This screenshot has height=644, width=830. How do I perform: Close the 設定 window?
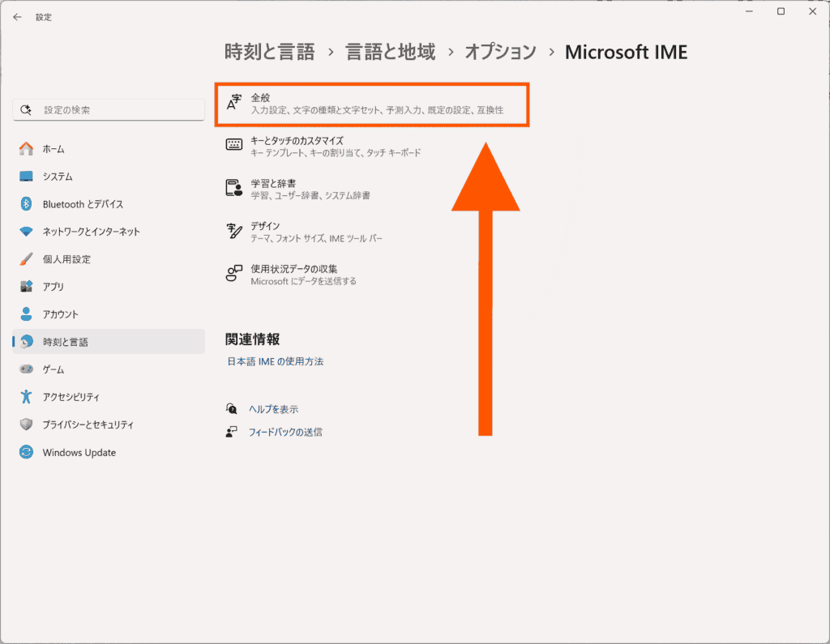click(x=812, y=11)
